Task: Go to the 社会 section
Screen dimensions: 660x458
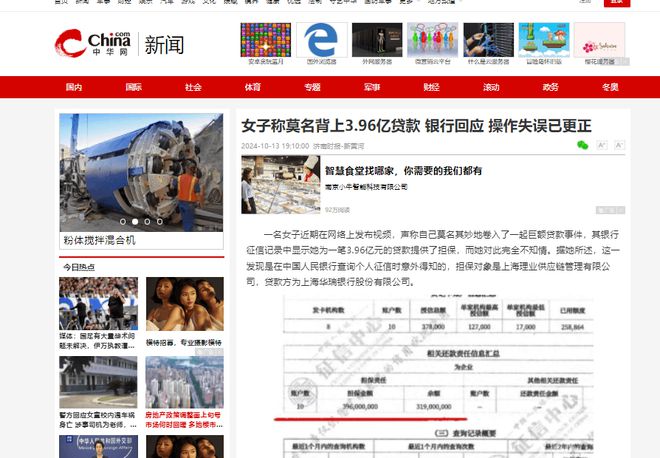Action: point(193,87)
